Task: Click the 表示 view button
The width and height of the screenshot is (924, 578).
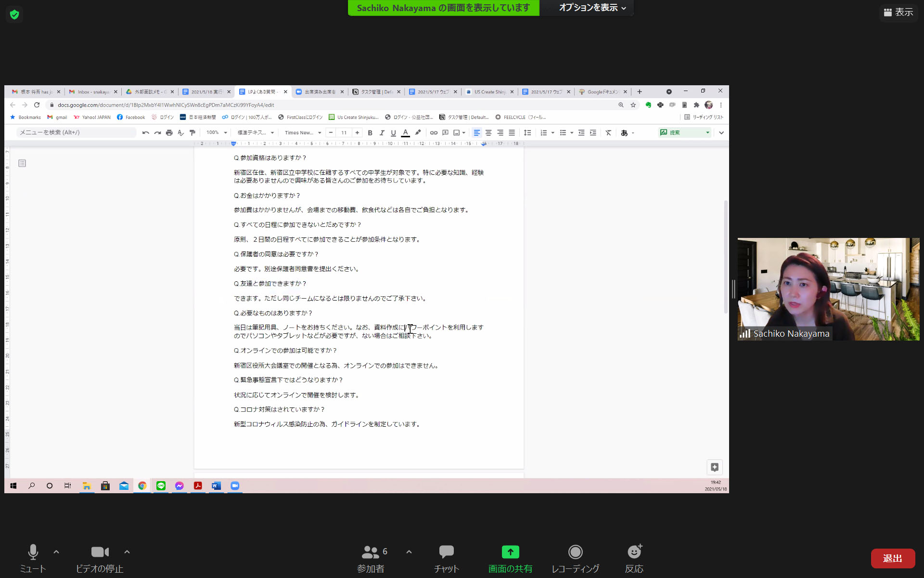Action: [x=898, y=12]
